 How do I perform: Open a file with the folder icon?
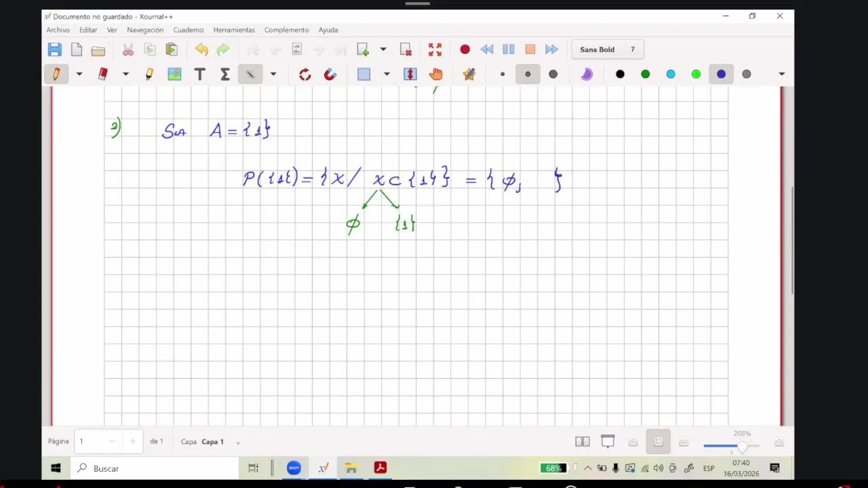(x=98, y=49)
